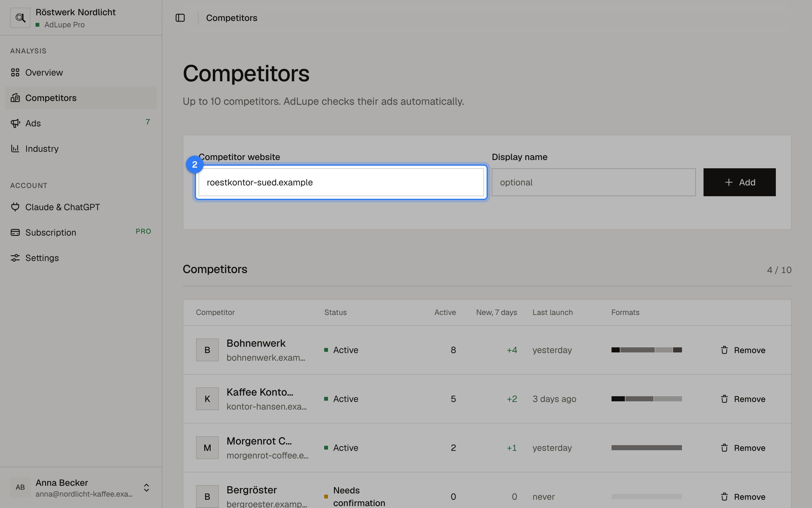Click the 'Needs confirmation' status text
The image size is (812, 508).
click(359, 497)
